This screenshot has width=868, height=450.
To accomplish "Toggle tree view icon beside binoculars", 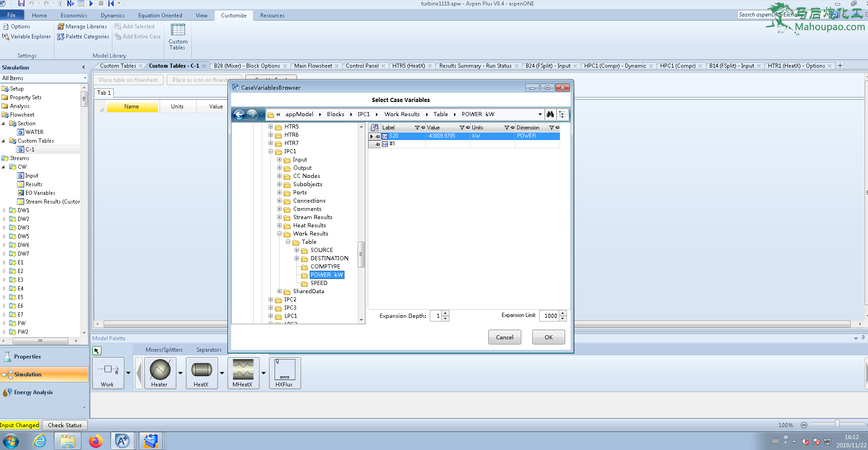I will [562, 114].
